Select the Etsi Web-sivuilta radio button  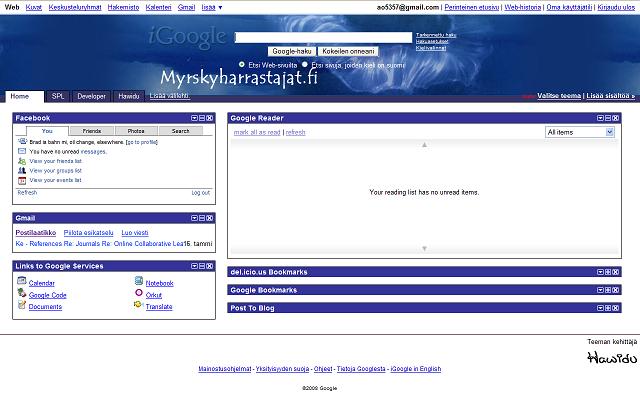tap(242, 64)
